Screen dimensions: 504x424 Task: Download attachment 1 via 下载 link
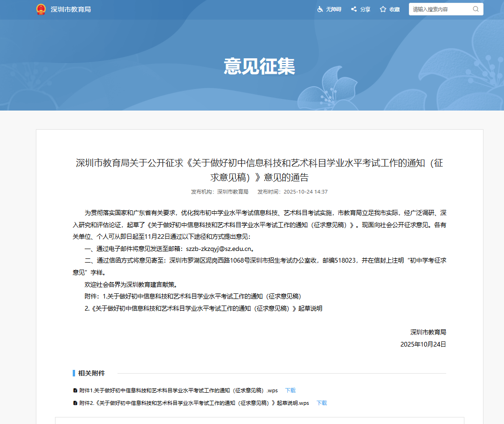coord(290,390)
